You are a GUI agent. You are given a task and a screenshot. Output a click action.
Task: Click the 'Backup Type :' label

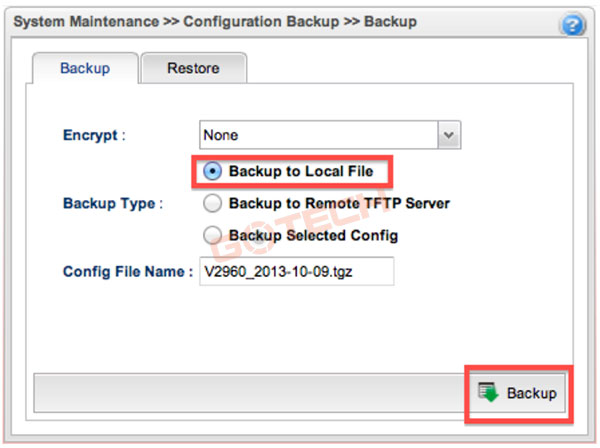109,204
